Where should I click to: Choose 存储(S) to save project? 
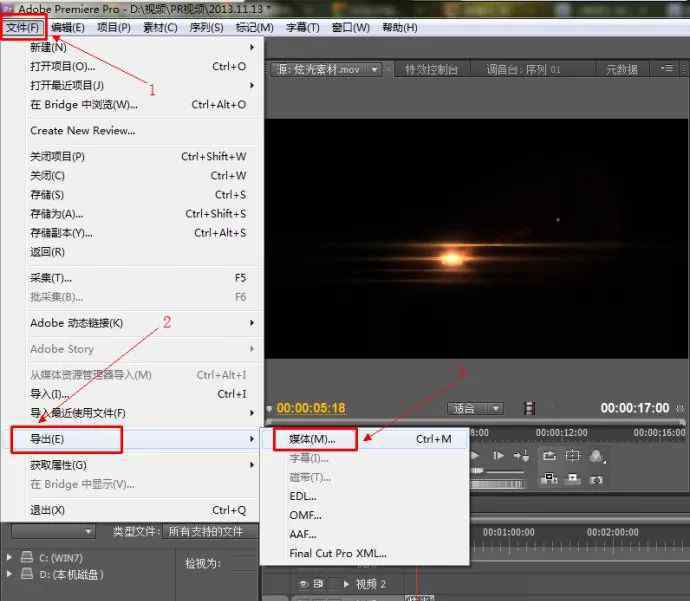coord(142,195)
